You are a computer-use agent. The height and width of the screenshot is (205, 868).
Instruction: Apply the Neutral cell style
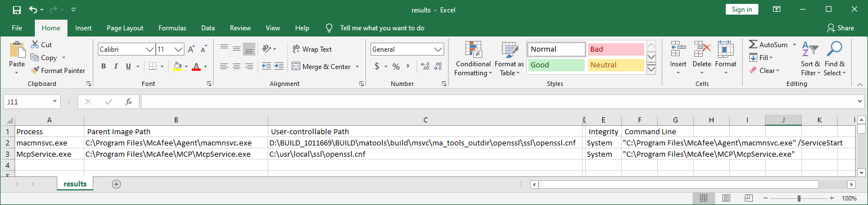(x=616, y=65)
